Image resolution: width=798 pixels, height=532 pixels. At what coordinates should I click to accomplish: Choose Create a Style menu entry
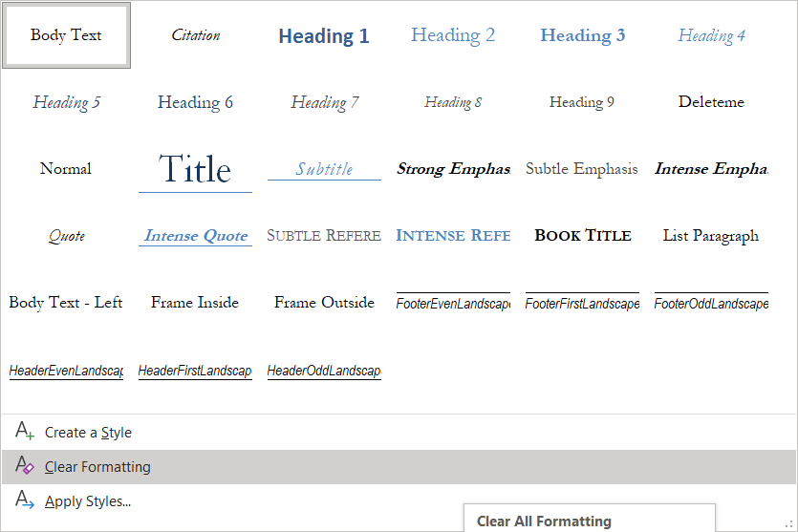pyautogui.click(x=399, y=433)
